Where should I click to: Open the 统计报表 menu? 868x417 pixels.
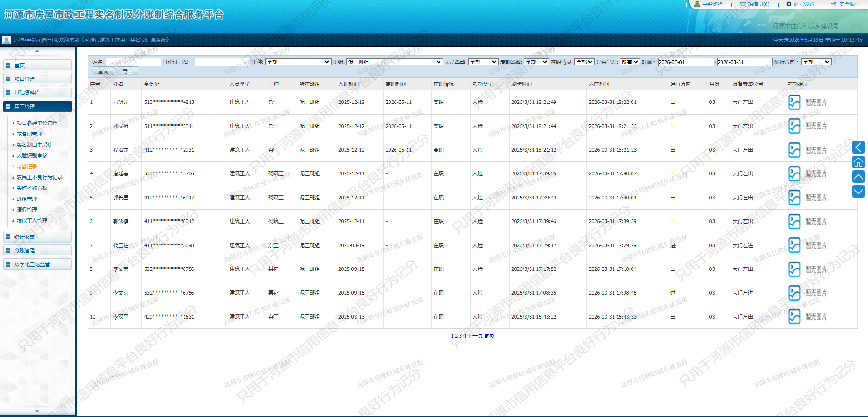coord(38,237)
